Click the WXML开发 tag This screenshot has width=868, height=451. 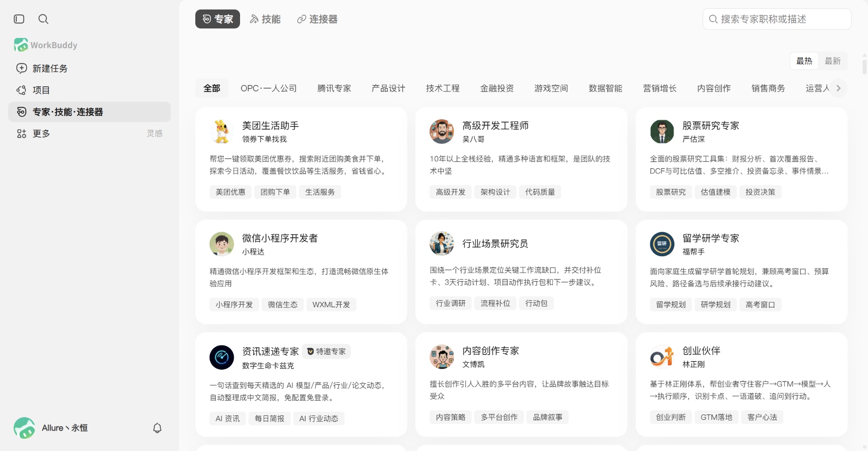(x=331, y=305)
